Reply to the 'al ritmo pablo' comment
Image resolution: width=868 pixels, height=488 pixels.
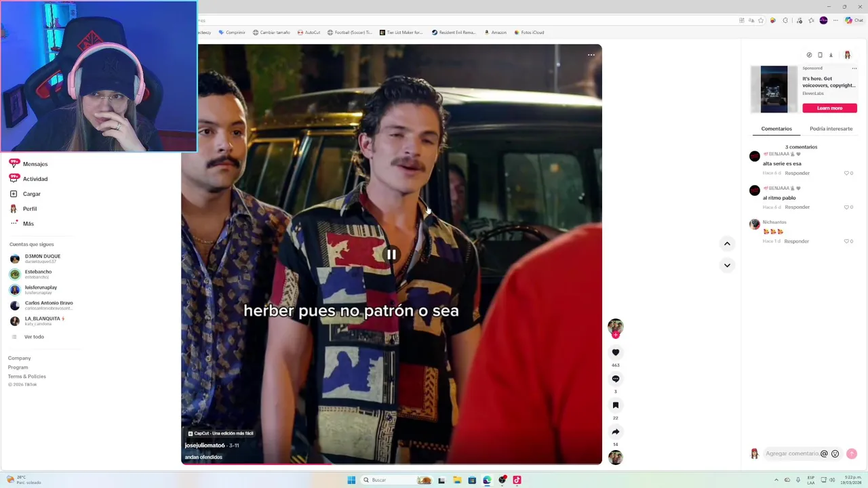797,207
